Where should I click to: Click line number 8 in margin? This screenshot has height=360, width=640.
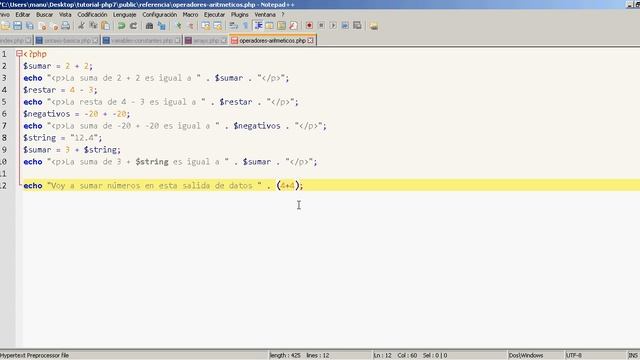[4, 138]
